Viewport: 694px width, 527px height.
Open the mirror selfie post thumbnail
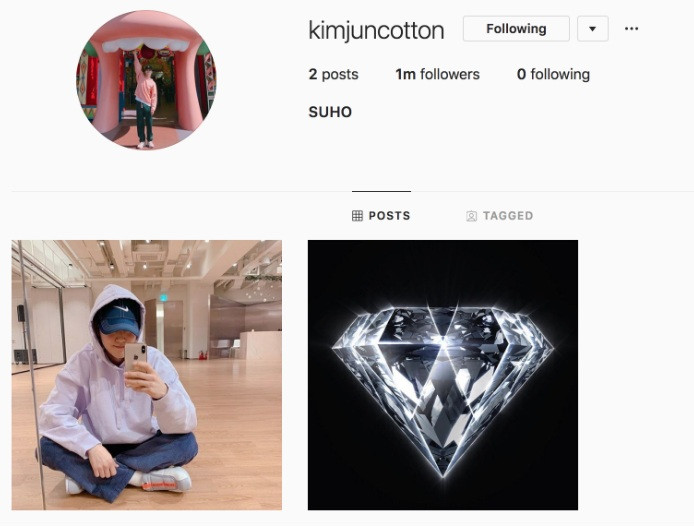pos(147,375)
